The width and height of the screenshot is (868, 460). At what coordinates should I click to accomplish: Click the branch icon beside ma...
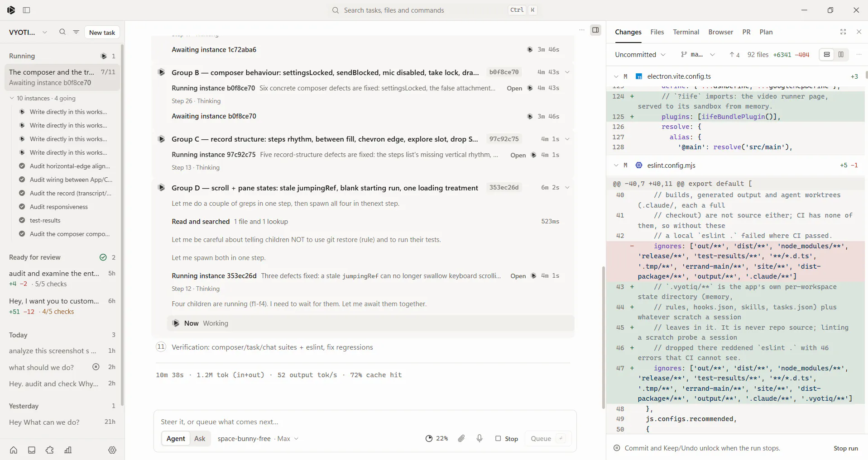click(x=684, y=55)
